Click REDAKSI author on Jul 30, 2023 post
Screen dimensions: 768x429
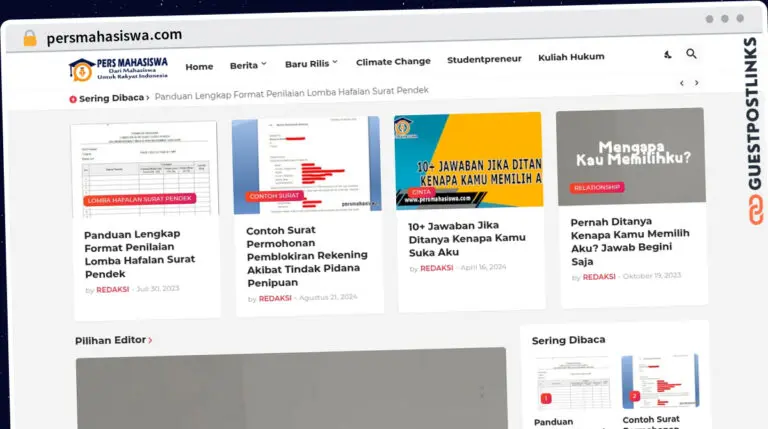click(113, 290)
